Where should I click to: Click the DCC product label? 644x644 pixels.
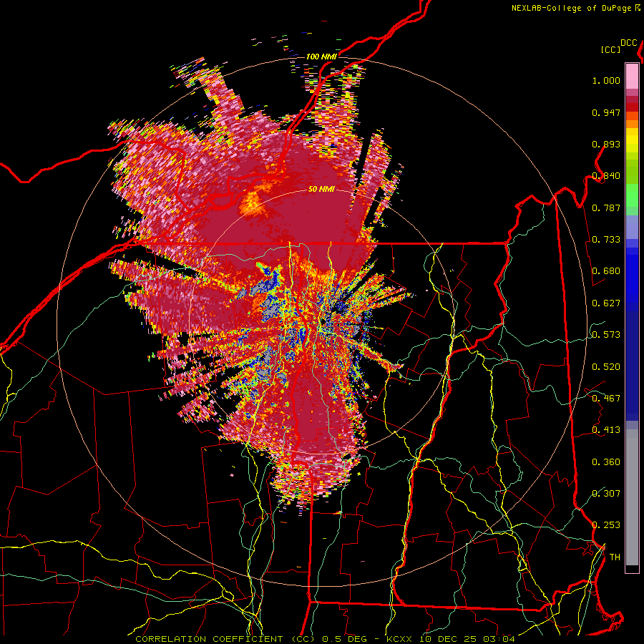[628, 43]
